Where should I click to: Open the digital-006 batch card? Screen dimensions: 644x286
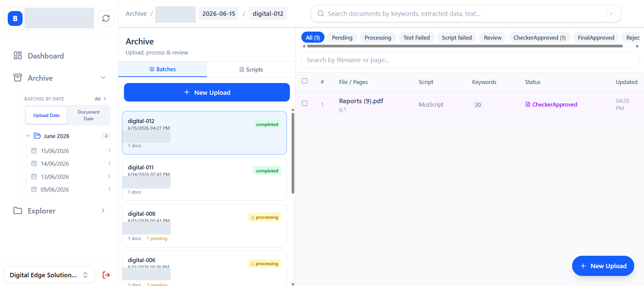click(x=204, y=268)
